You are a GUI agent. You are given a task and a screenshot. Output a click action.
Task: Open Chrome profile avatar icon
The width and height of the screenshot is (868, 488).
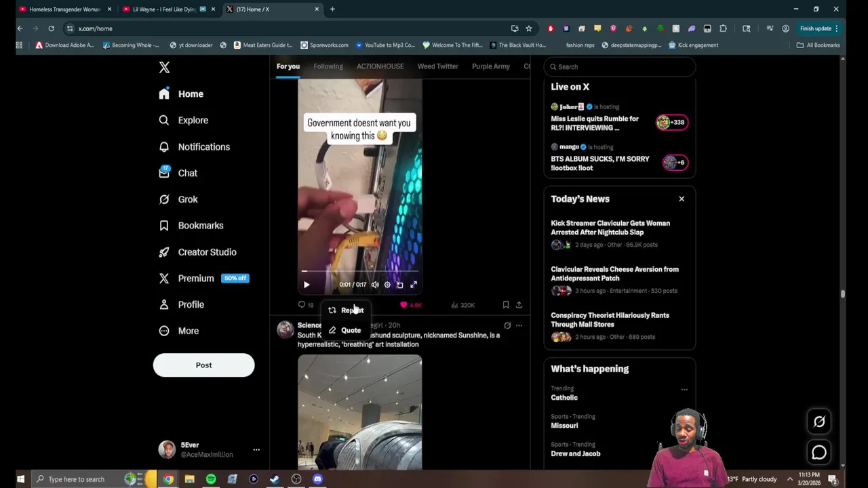point(785,28)
